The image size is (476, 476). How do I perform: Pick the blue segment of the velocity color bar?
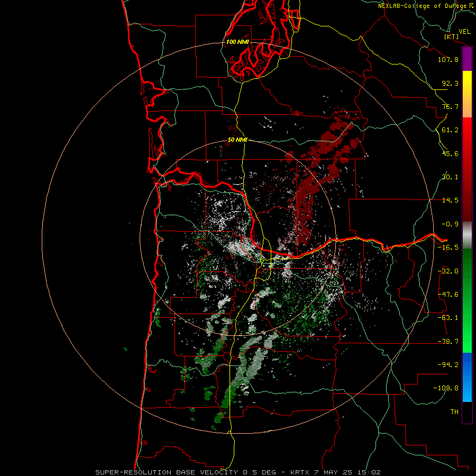click(x=467, y=377)
